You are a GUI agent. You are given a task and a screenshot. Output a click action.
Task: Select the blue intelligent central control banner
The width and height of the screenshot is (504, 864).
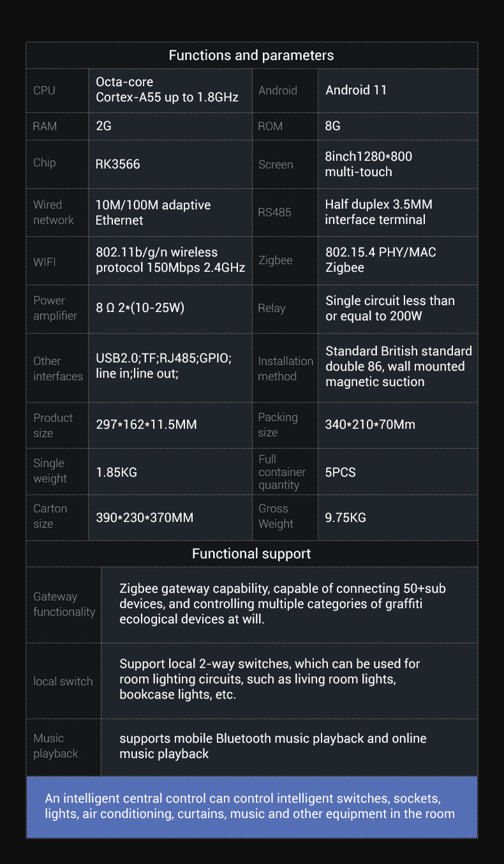pyautogui.click(x=251, y=807)
